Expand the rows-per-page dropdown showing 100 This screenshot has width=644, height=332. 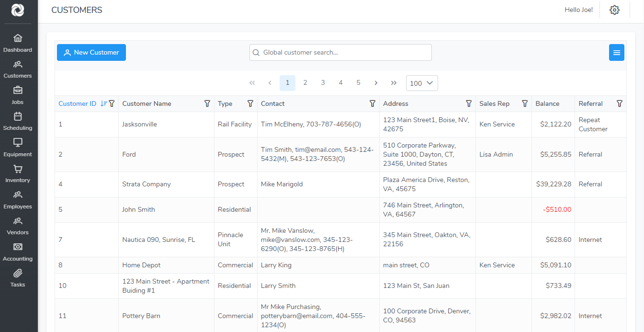422,83
